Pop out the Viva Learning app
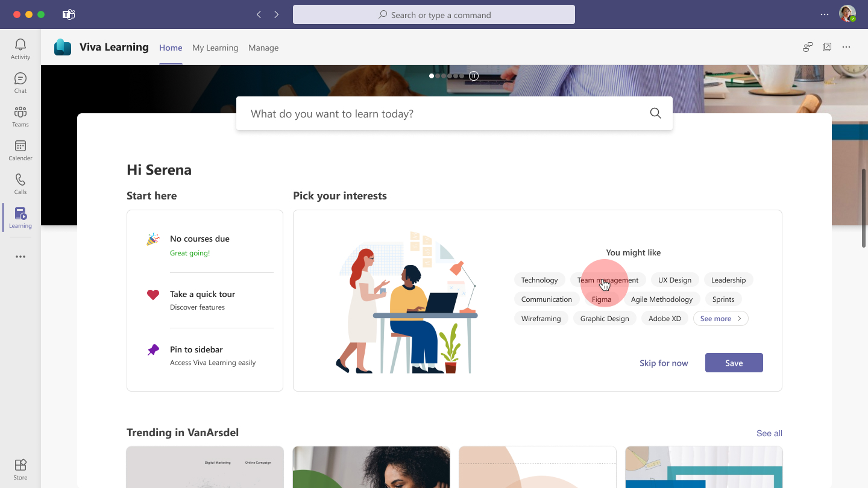This screenshot has height=488, width=868. pyautogui.click(x=827, y=47)
